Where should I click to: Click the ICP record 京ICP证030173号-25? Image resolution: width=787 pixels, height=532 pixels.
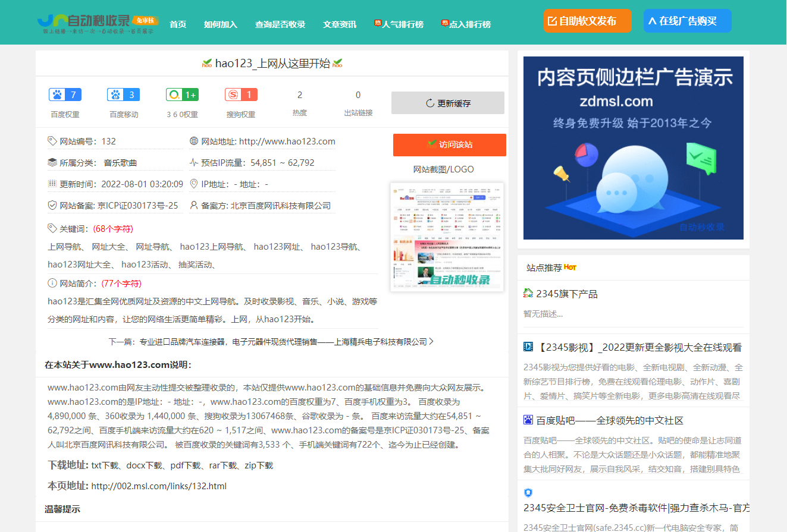(138, 206)
